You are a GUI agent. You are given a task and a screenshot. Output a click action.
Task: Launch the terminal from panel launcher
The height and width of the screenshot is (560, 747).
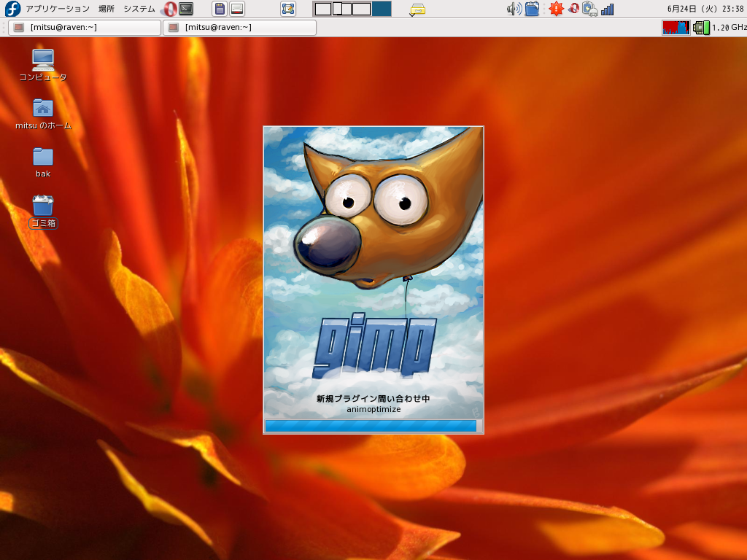[x=187, y=9]
